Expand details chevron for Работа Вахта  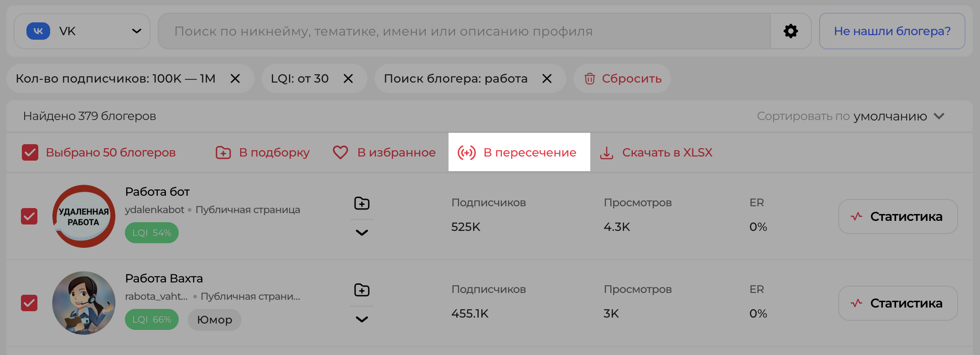point(361,319)
